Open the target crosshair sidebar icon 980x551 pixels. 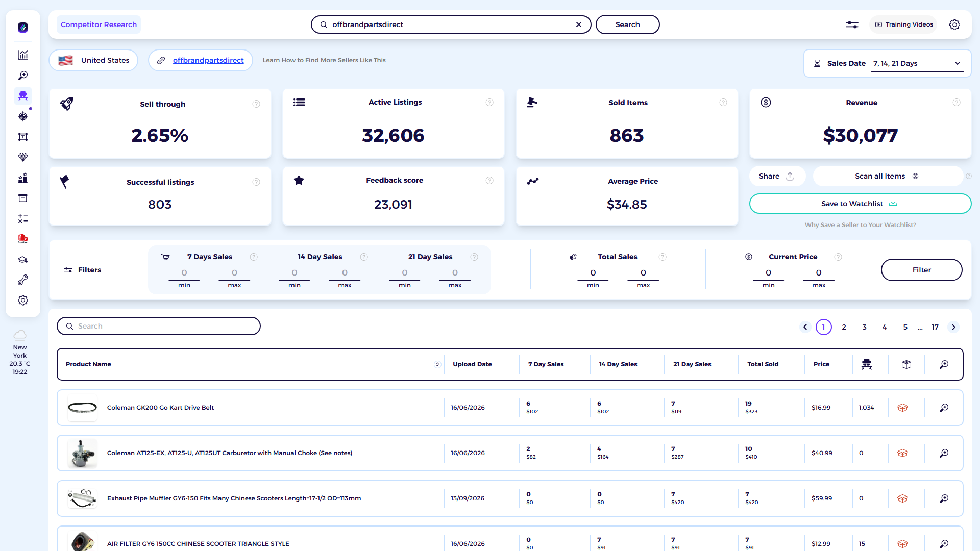coord(23,116)
